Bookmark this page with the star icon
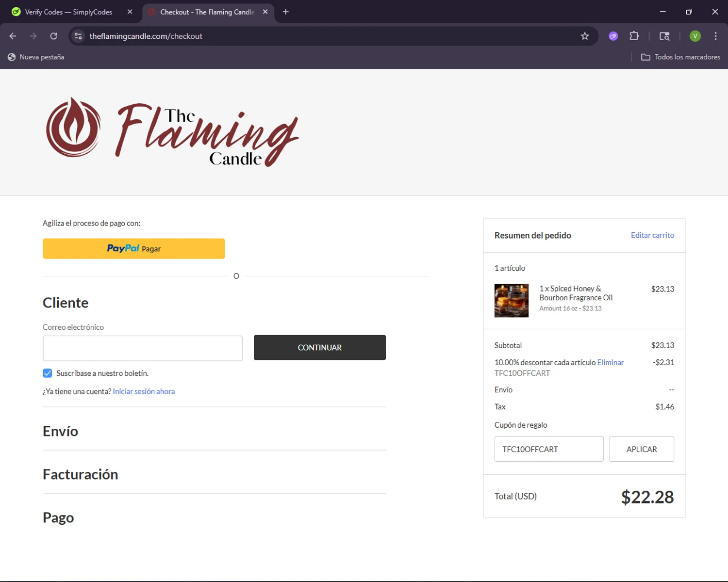Screen dimensions: 728x582 585,36
